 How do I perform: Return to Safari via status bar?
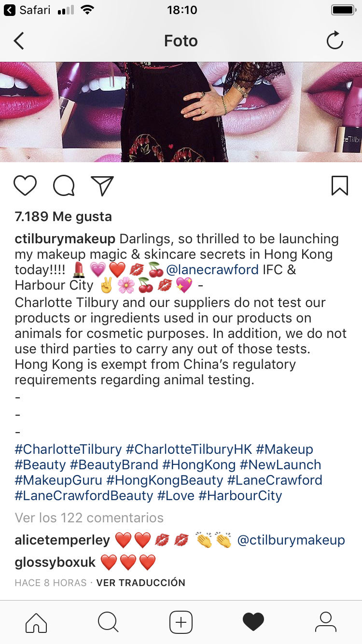click(28, 10)
